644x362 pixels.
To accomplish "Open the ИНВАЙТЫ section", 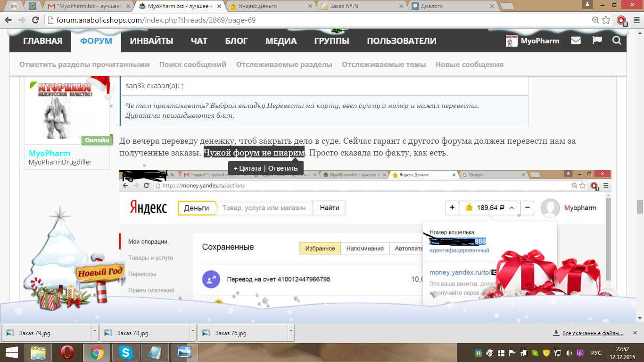I will pyautogui.click(x=151, y=41).
